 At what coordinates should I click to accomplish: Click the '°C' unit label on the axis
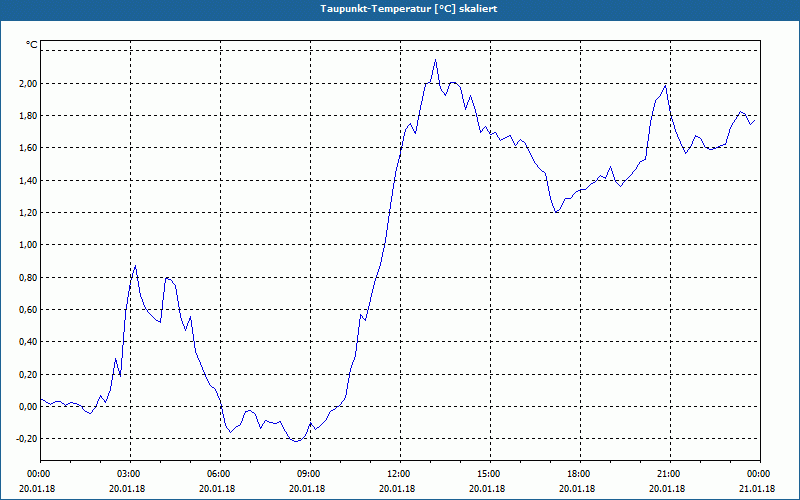point(32,45)
